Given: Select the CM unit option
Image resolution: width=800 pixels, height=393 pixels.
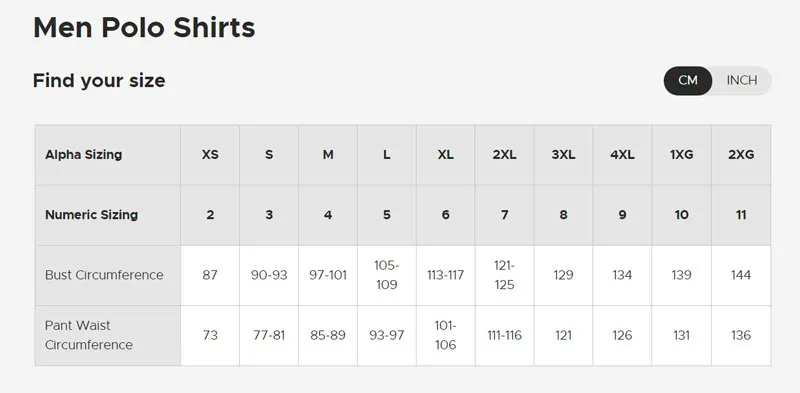Looking at the screenshot, I should (x=688, y=81).
